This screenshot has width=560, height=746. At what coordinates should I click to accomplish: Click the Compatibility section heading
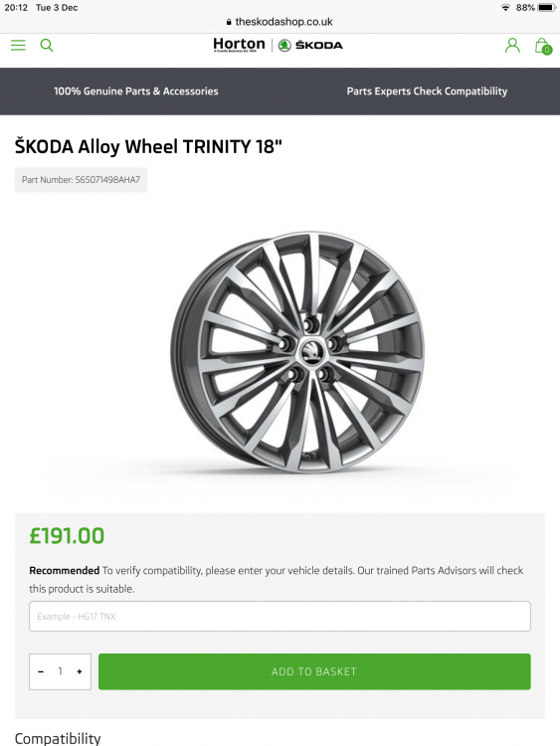tap(58, 738)
